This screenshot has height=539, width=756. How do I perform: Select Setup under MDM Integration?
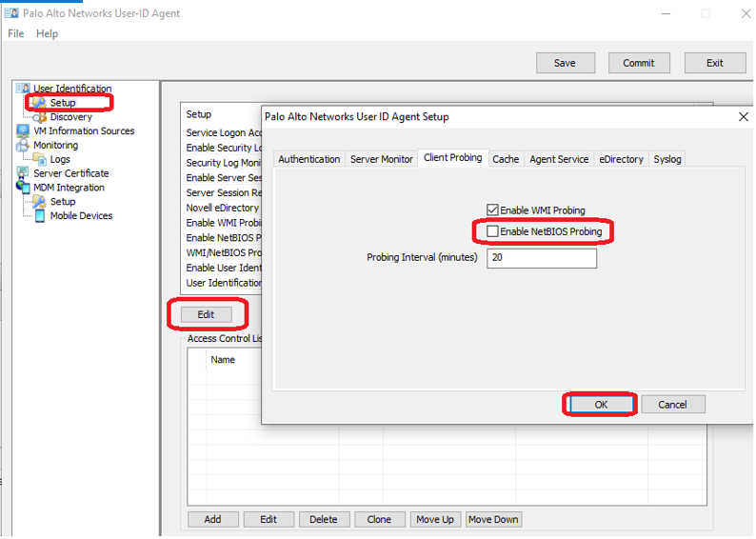point(63,201)
